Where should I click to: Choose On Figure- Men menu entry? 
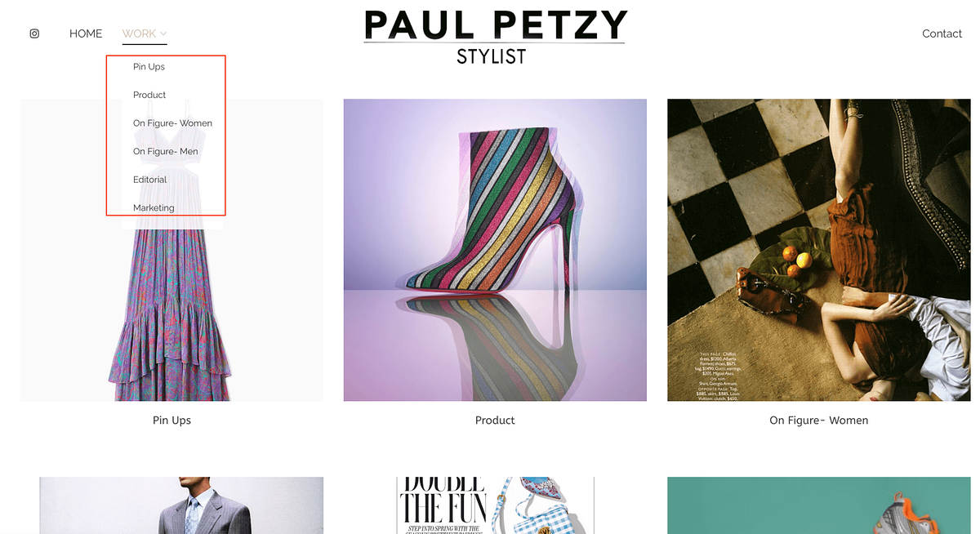click(166, 151)
